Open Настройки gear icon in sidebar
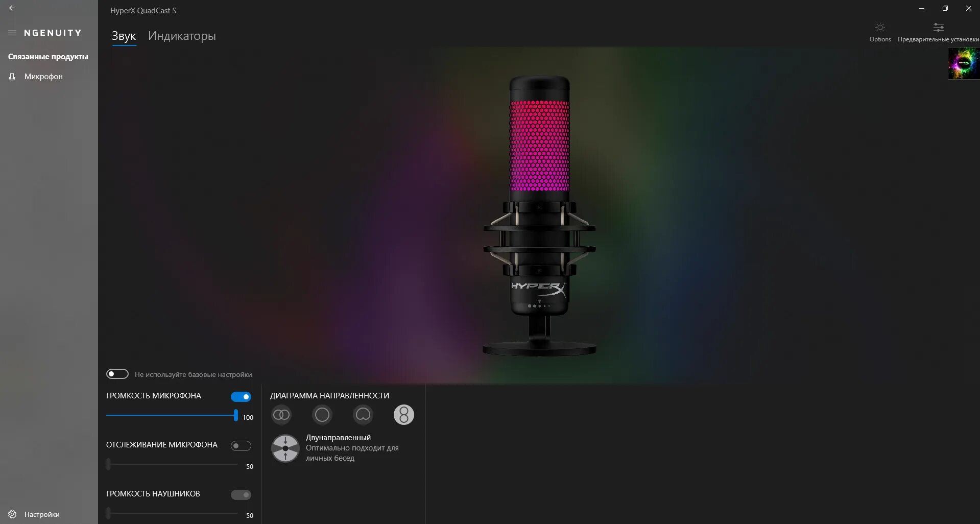The height and width of the screenshot is (524, 980). [x=12, y=514]
